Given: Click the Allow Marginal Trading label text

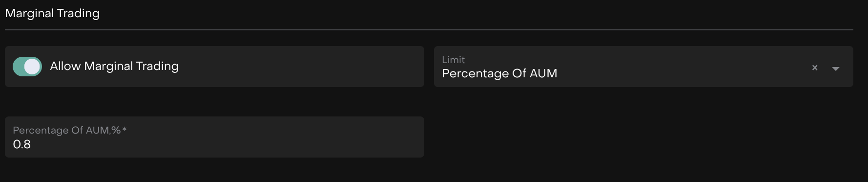Looking at the screenshot, I should [x=114, y=66].
